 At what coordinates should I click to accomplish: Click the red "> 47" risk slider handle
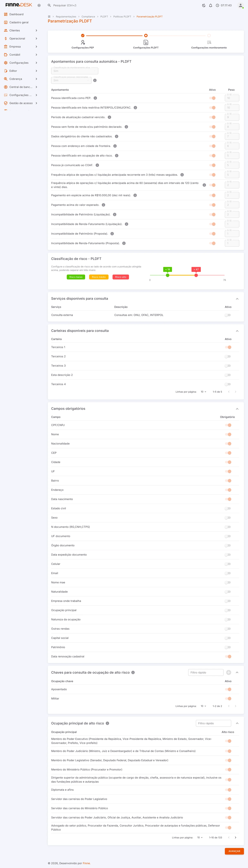pos(196,275)
